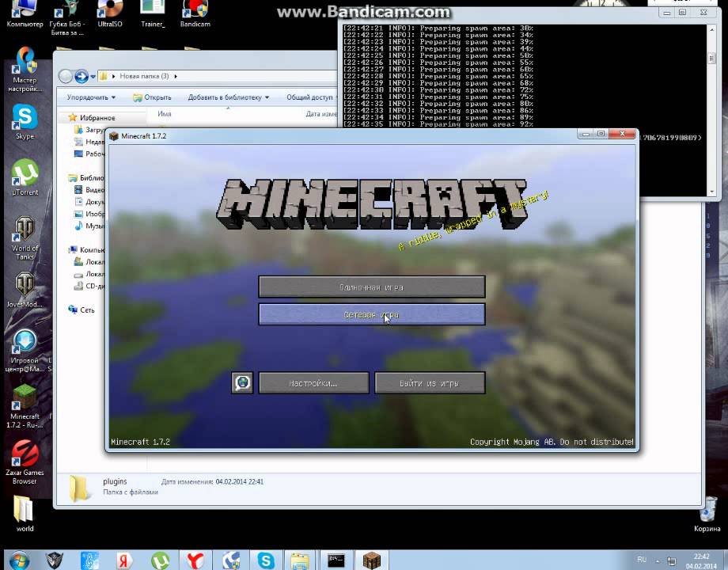Click the Windows Start button
Image resolution: width=728 pixels, height=570 pixels.
coord(20,560)
